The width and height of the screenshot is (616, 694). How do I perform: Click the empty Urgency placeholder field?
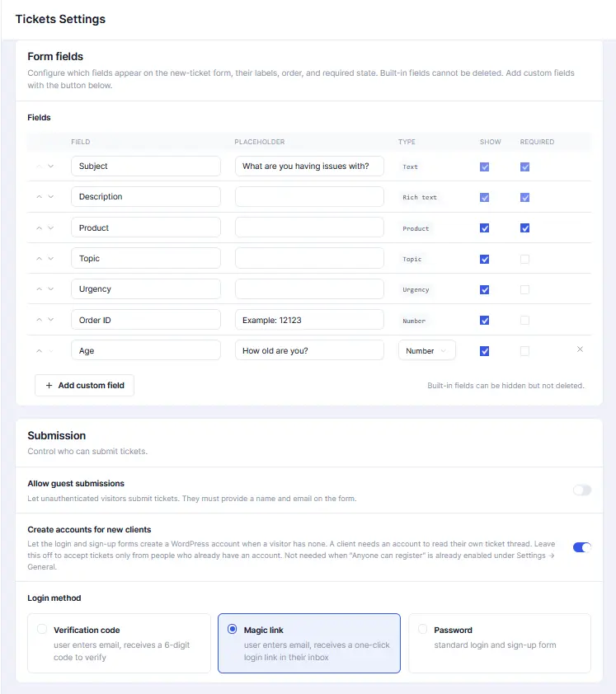(x=309, y=288)
